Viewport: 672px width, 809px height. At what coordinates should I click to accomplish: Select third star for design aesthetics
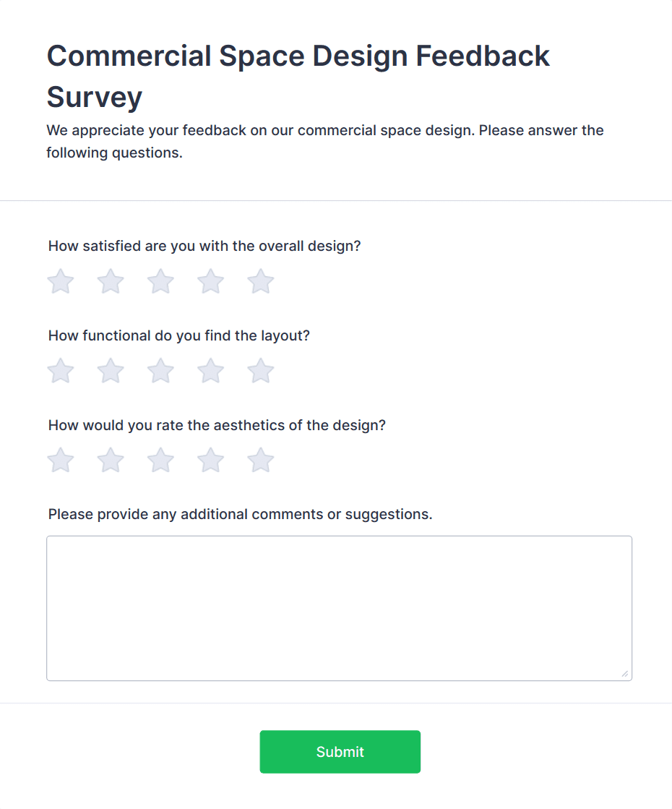(160, 461)
